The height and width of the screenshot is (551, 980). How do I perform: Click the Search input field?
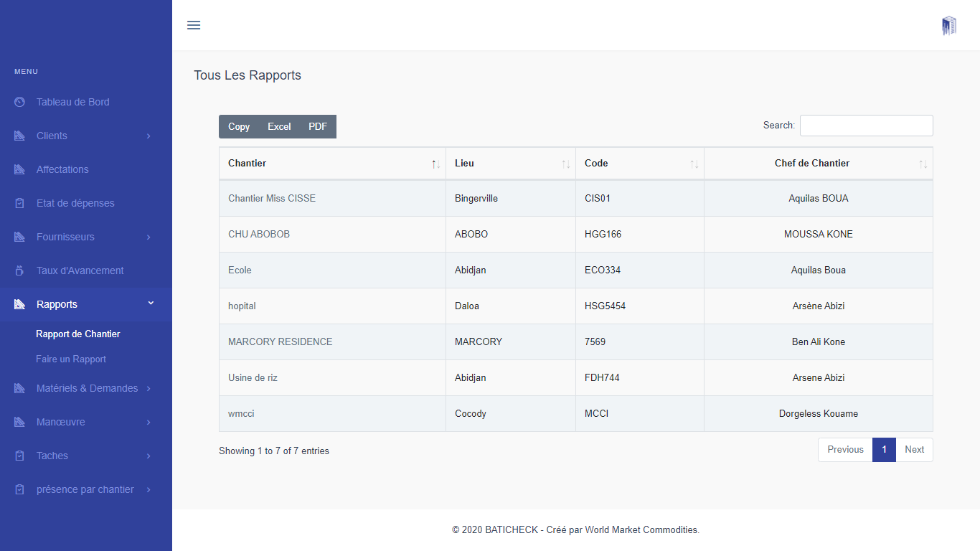(866, 126)
